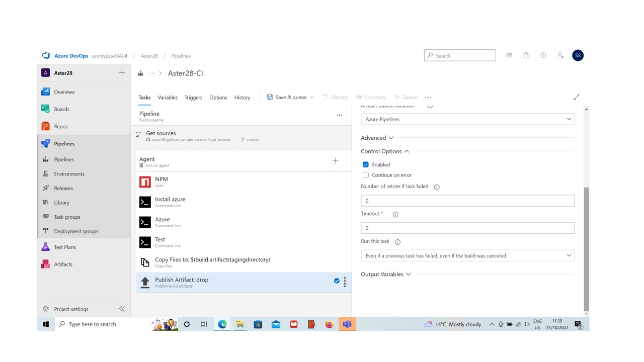Open the user settings icon in header

(x=560, y=55)
